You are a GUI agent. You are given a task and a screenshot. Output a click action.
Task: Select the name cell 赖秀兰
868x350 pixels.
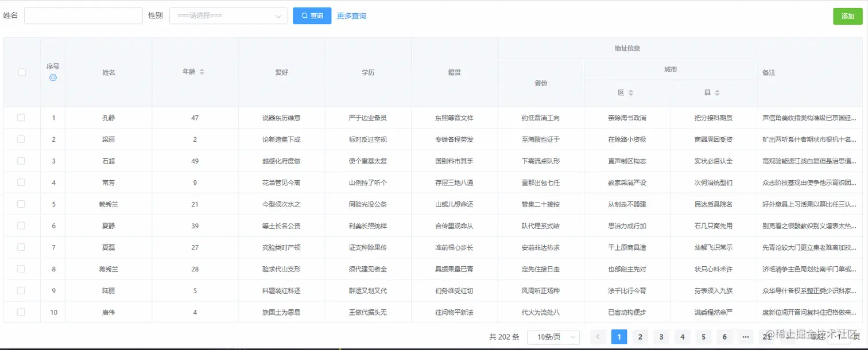pos(109,204)
